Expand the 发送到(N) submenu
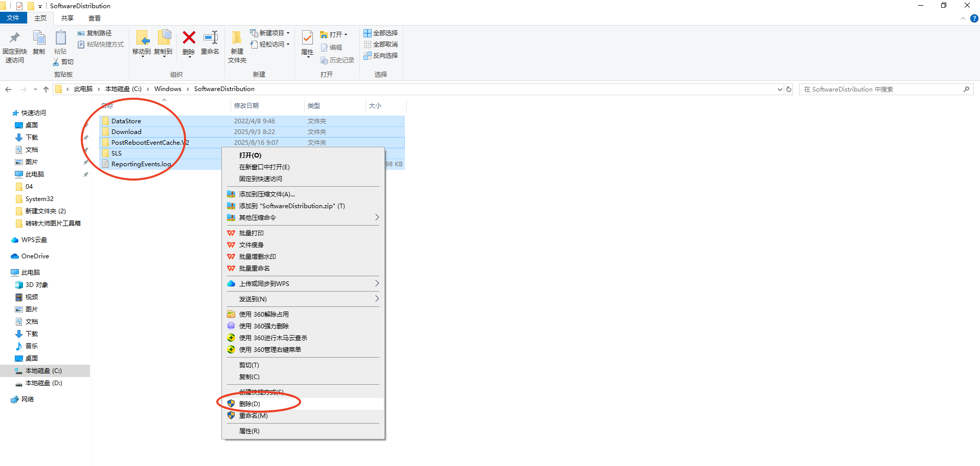Screen dimensions: 980x466 click(x=377, y=299)
